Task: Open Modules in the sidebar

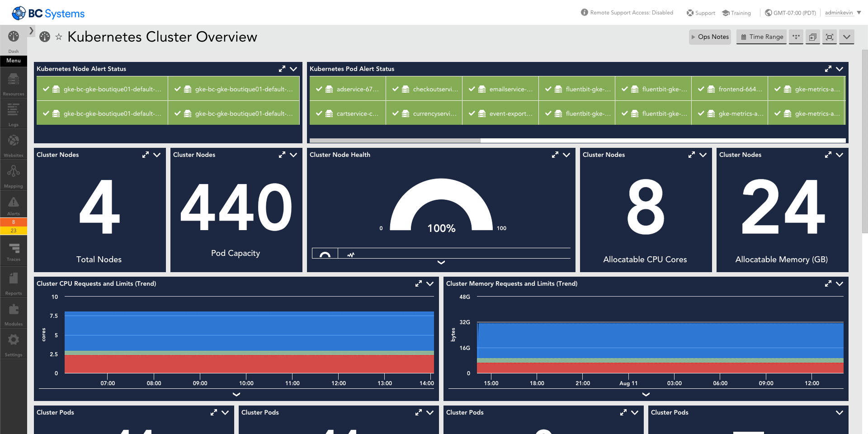Action: 14,313
